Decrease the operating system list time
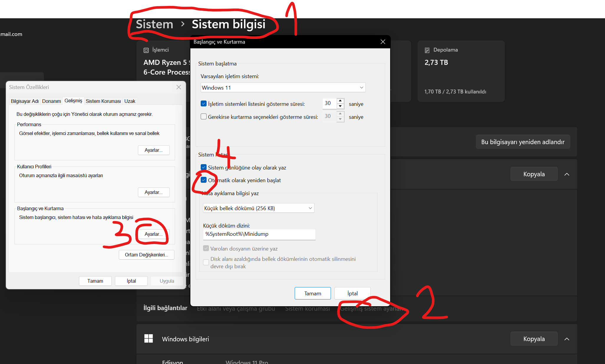Screen dimensions: 605x364 coord(340,106)
